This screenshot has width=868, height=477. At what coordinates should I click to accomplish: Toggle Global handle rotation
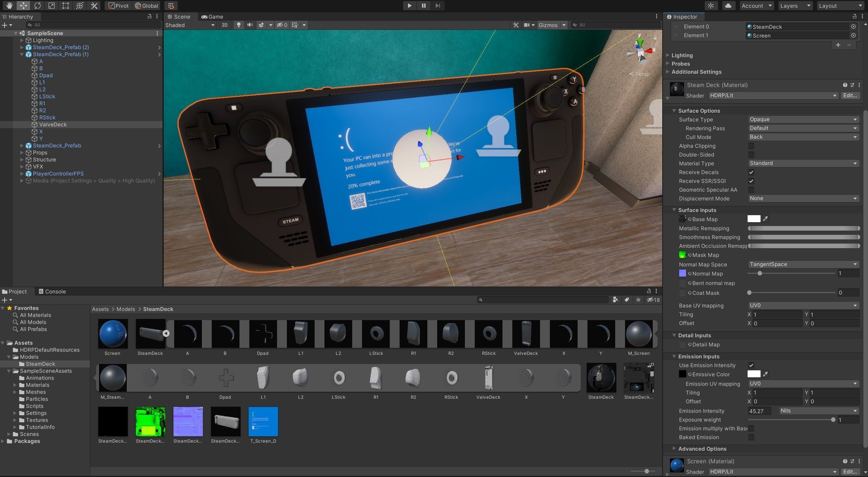147,6
